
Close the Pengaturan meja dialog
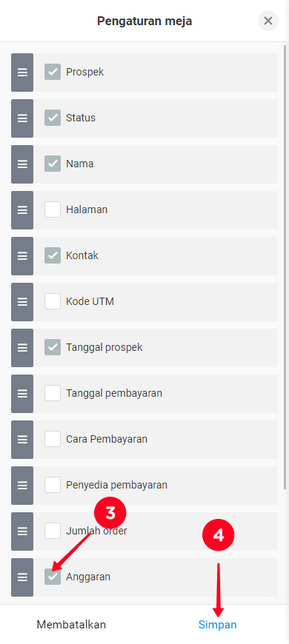point(268,21)
